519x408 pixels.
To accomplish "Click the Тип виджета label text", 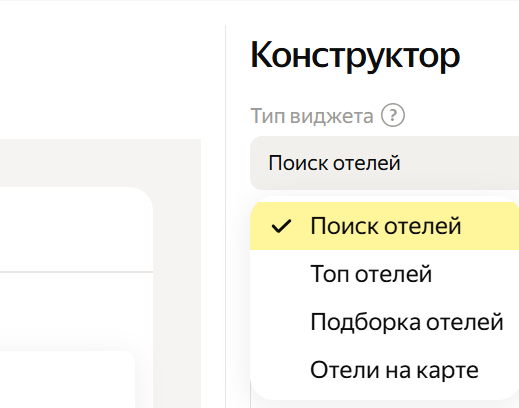I will point(312,116).
